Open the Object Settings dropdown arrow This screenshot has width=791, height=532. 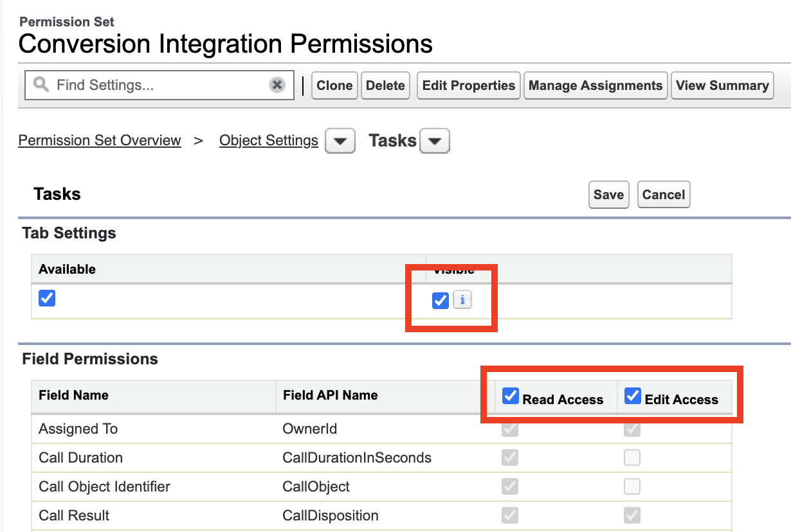(340, 141)
